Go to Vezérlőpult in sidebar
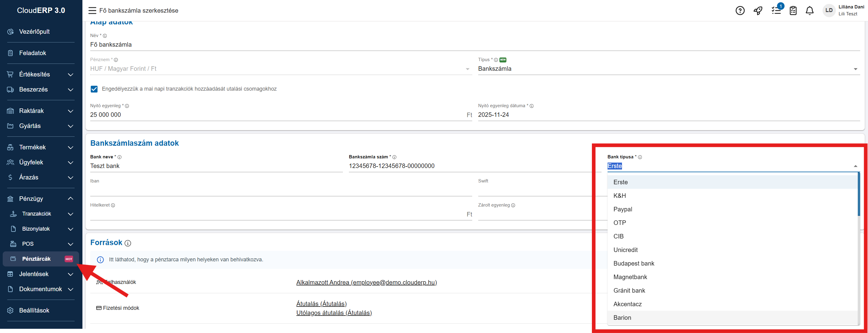This screenshot has width=868, height=333. click(34, 32)
